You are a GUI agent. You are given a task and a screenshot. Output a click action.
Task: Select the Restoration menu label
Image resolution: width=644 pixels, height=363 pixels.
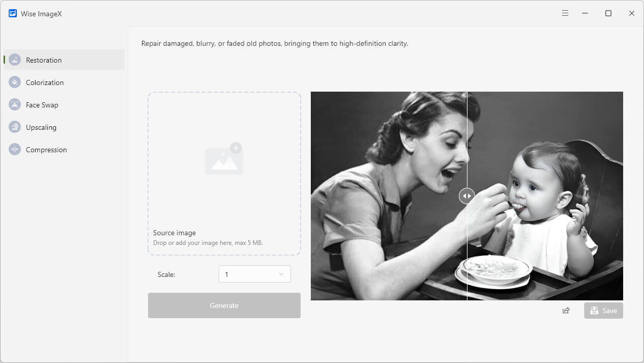click(44, 60)
